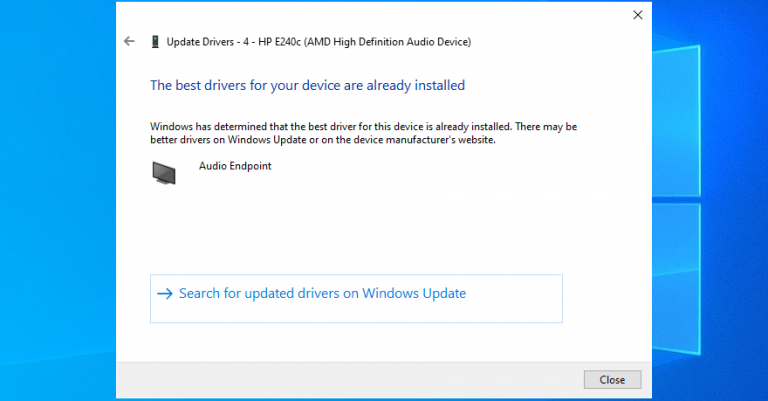Click the "best drivers already installed" heading
768x401 pixels.
[307, 86]
